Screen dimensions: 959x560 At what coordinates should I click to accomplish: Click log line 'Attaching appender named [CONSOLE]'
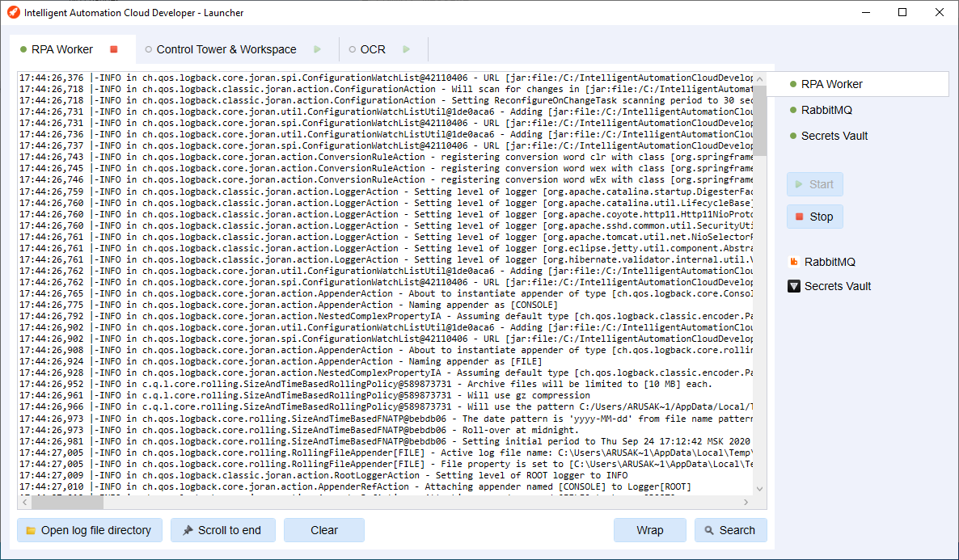coord(355,486)
